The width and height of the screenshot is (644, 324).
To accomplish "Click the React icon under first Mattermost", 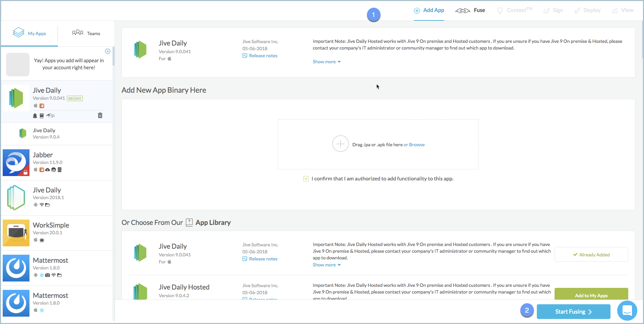I will 42,275.
